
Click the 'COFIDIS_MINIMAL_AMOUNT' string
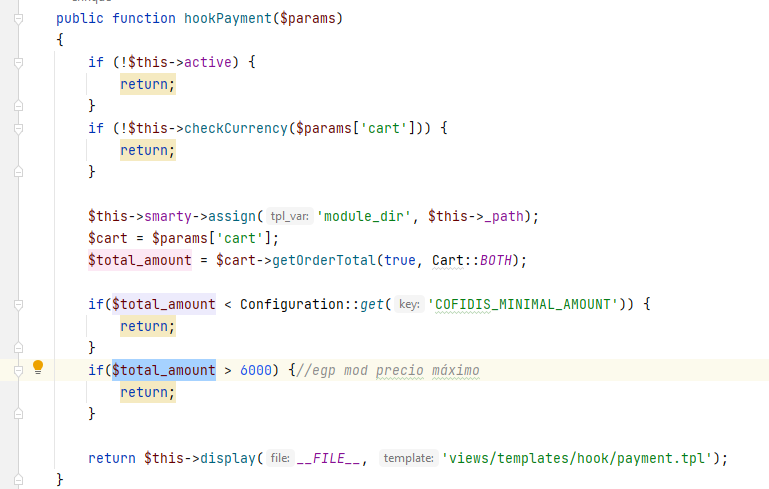click(523, 305)
